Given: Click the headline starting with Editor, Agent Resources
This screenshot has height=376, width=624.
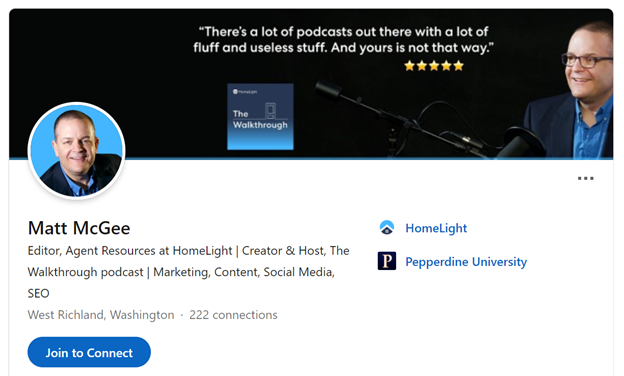Looking at the screenshot, I should (x=188, y=272).
